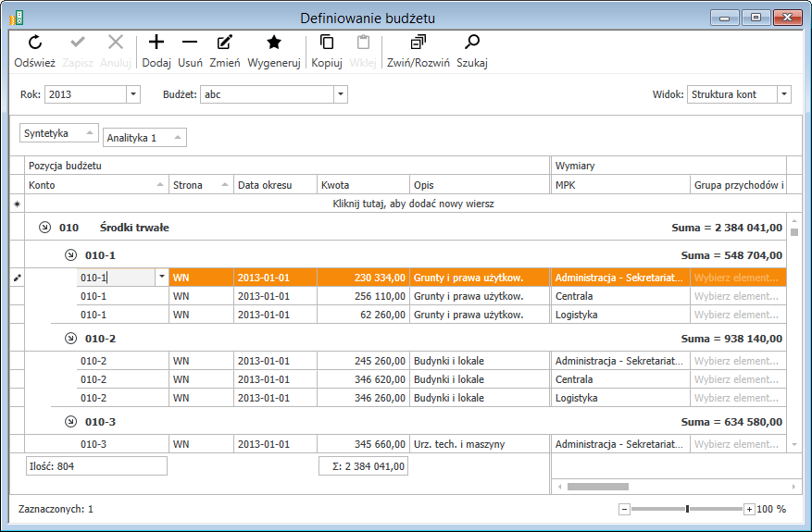Click 'Kliknij tutaj, aby dodać nowy wiersz'

(413, 204)
